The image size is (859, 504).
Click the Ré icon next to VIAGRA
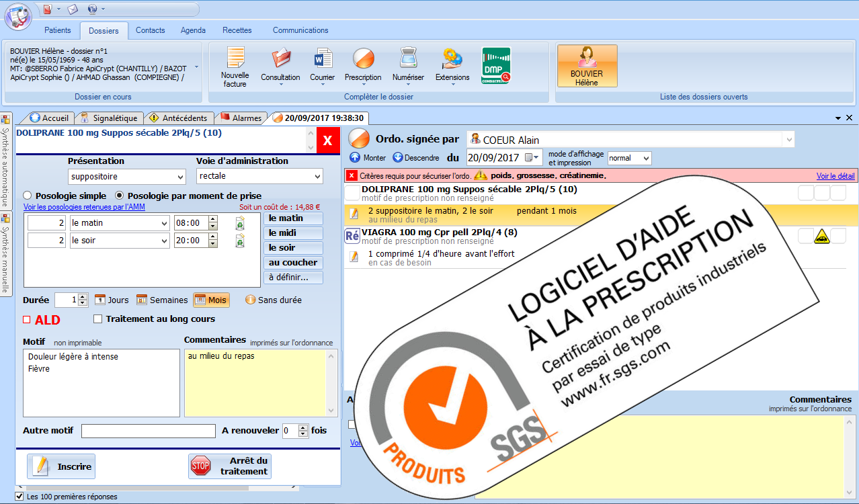(352, 236)
